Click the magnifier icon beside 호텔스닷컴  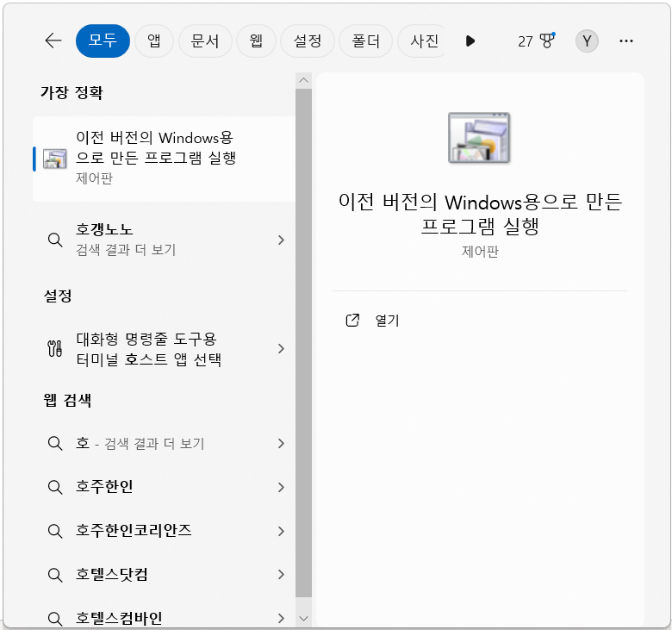[x=55, y=575]
